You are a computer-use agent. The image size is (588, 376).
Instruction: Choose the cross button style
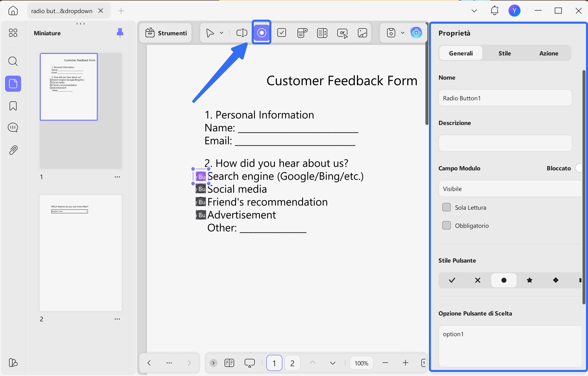click(x=478, y=280)
